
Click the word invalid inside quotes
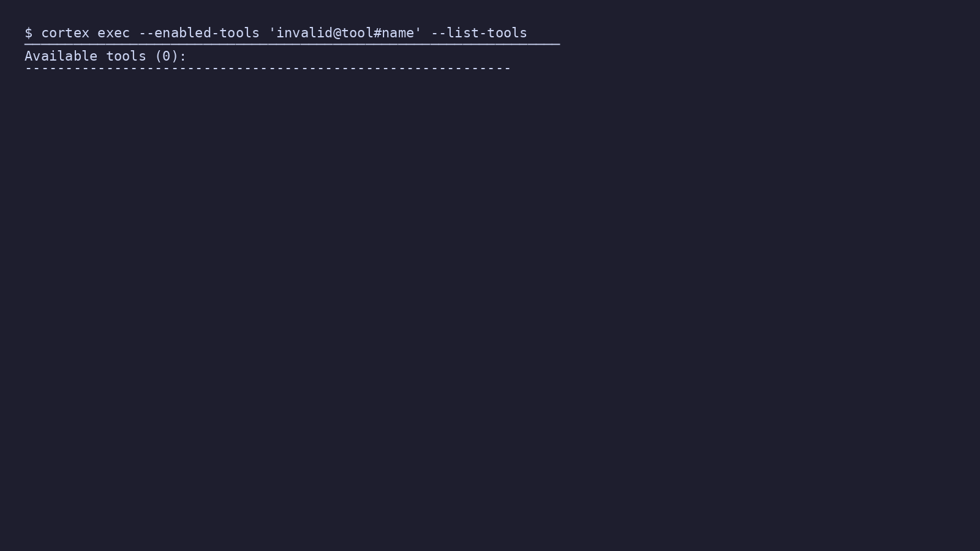point(304,33)
